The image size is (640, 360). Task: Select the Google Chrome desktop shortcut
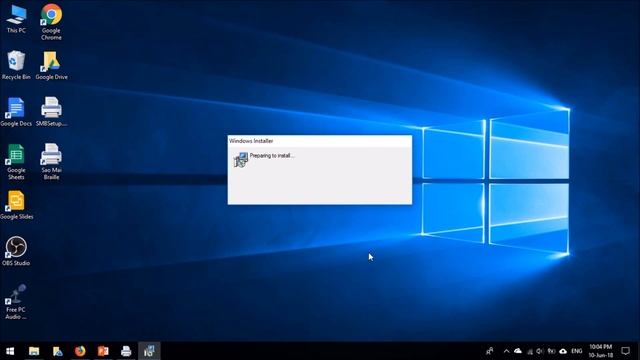(51, 22)
